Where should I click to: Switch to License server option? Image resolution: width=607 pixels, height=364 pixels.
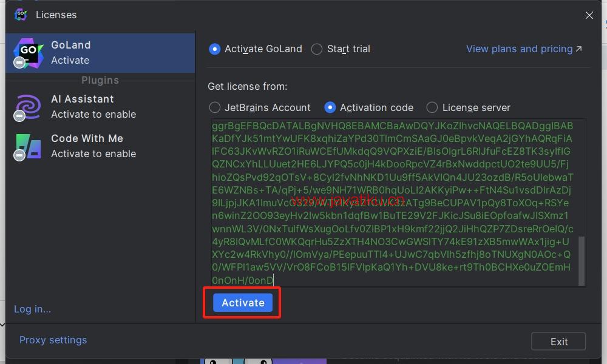432,107
